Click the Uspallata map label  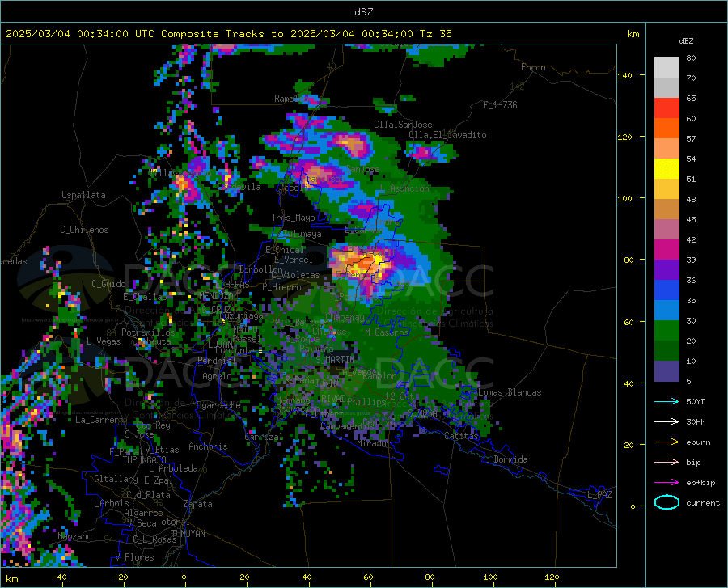pos(83,195)
